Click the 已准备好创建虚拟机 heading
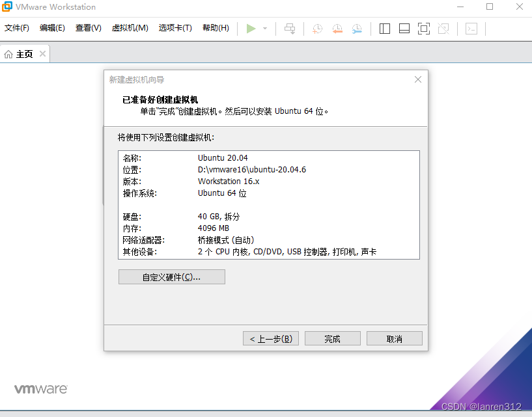 point(160,100)
